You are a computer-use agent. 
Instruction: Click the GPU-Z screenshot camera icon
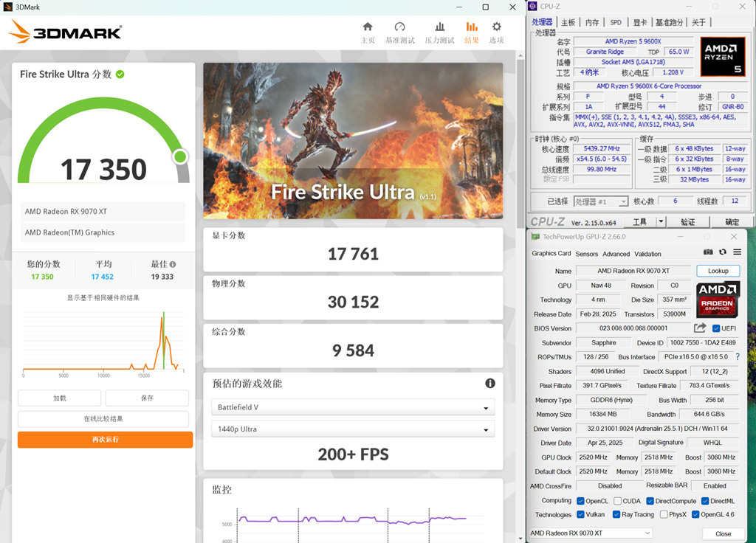pos(708,252)
